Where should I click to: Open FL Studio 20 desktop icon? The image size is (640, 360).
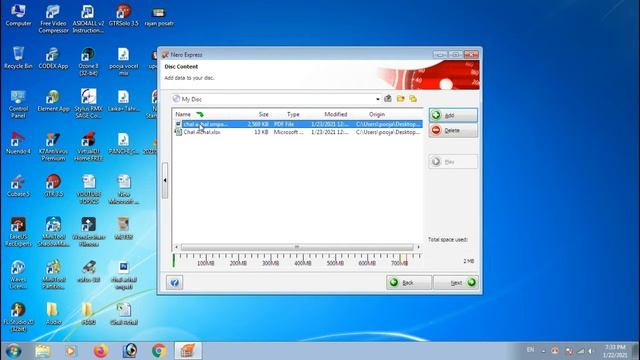click(x=18, y=317)
